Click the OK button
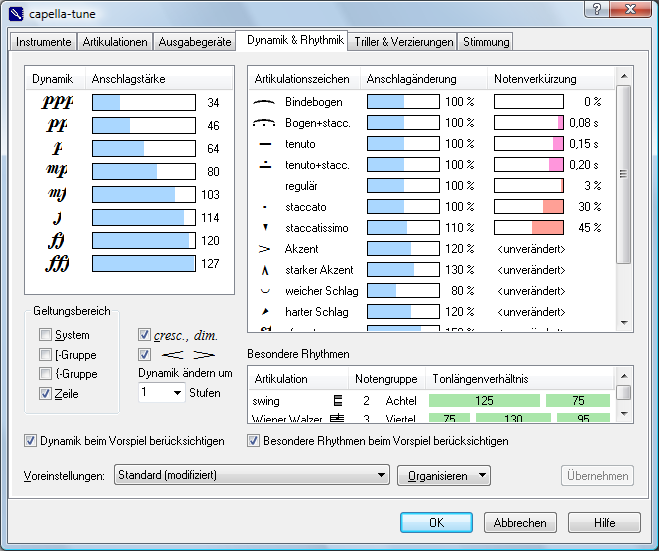This screenshot has width=659, height=551. pos(436,522)
